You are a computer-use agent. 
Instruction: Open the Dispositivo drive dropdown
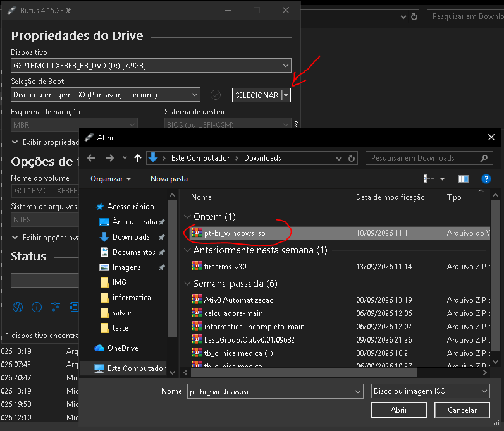[x=151, y=66]
